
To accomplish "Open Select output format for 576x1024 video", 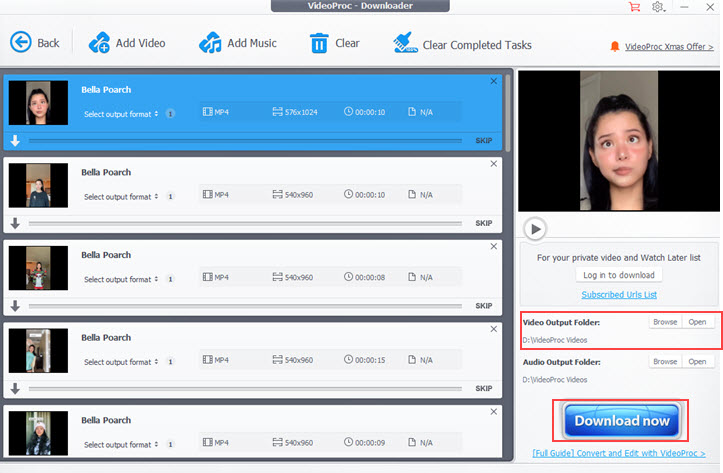I will 121,114.
